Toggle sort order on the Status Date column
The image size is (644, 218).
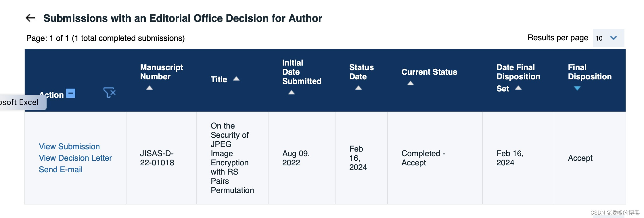coord(358,88)
